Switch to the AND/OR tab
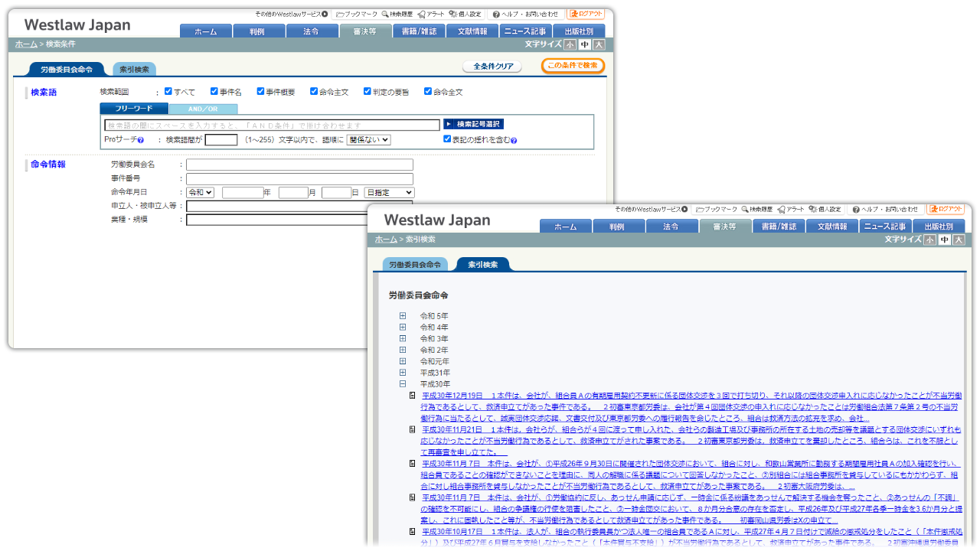Viewport: 980px width, 551px height. [x=203, y=109]
